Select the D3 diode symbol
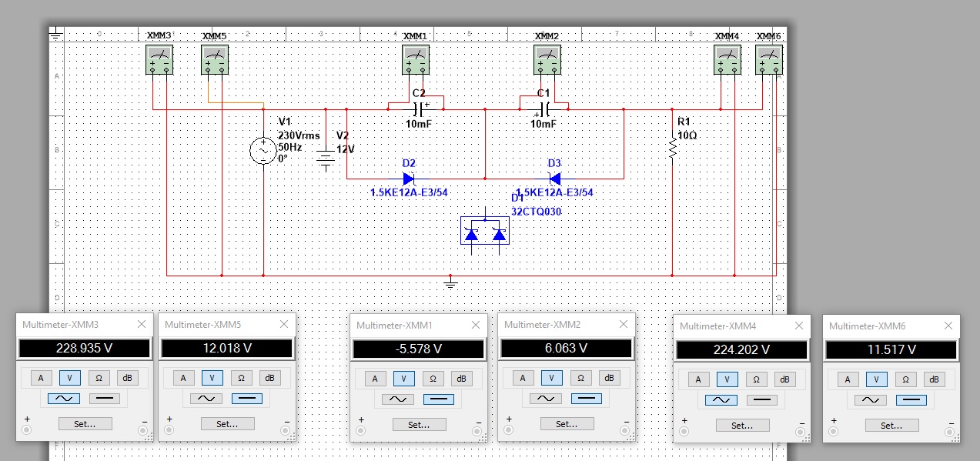This screenshot has width=980, height=461. pyautogui.click(x=554, y=178)
